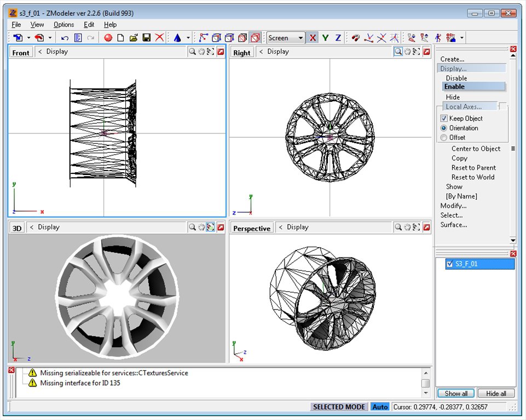Choose the Center to Object command
526x420 pixels.
(476, 149)
